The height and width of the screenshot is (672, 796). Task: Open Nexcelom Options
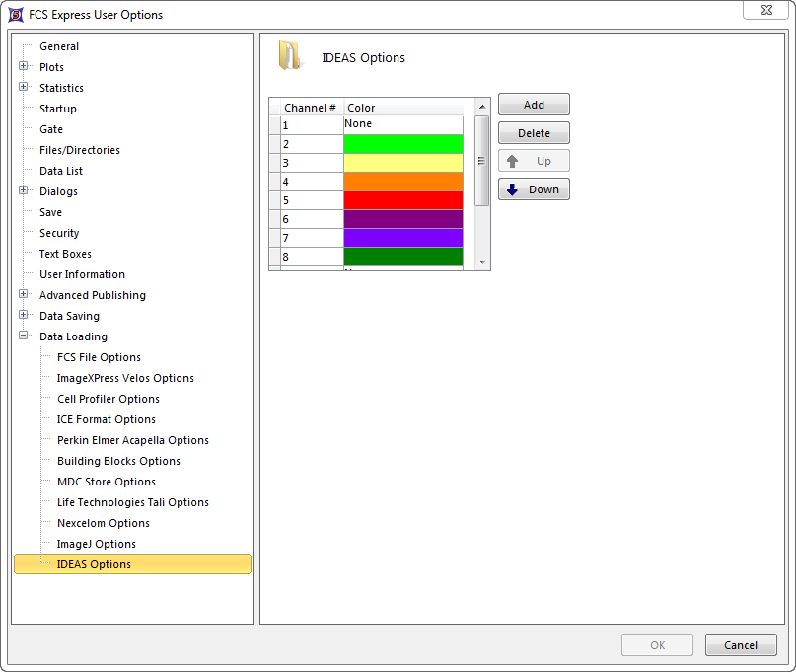pos(104,523)
